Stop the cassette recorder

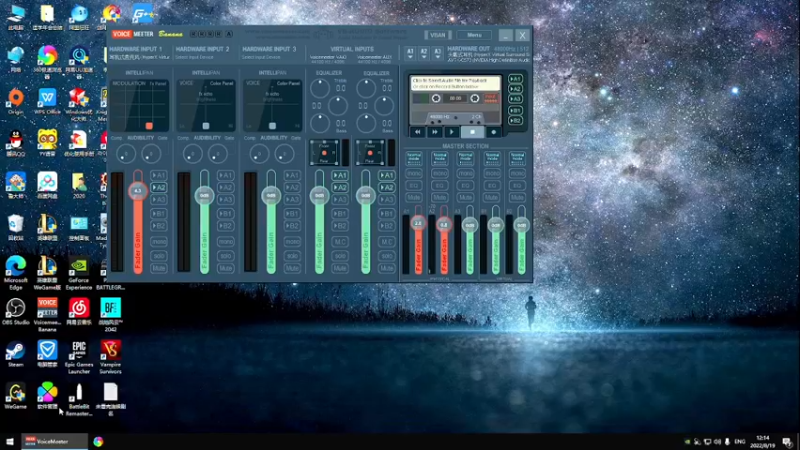(x=472, y=132)
